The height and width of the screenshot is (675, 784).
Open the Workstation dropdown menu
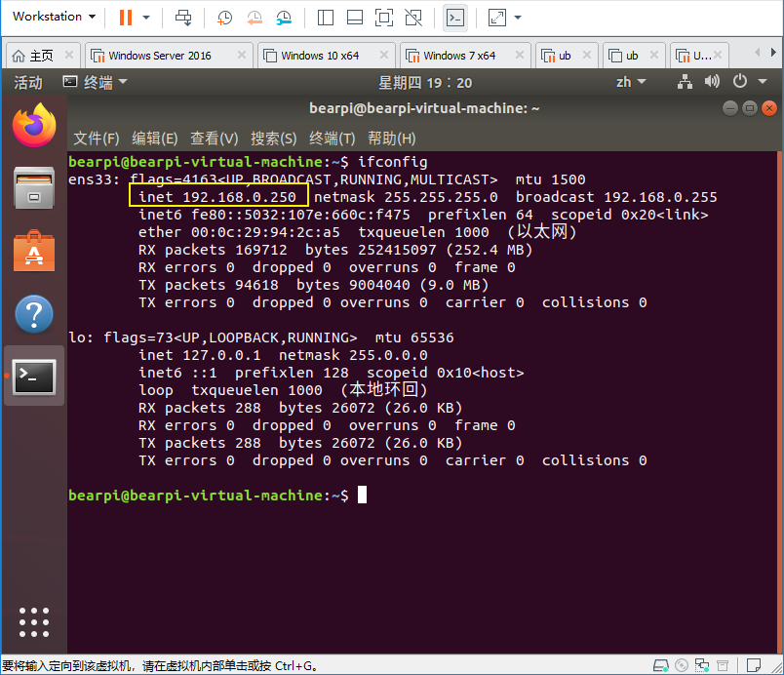click(x=54, y=18)
